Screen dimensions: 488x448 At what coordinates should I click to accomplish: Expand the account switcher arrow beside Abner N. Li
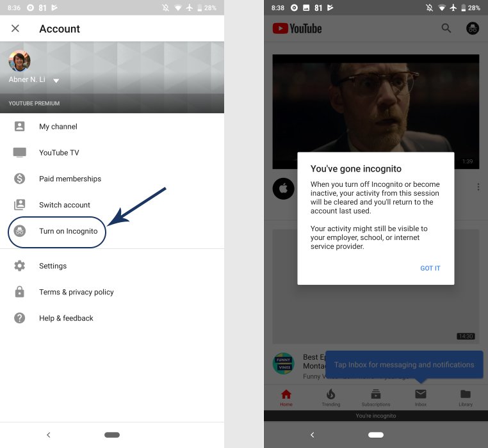56,81
